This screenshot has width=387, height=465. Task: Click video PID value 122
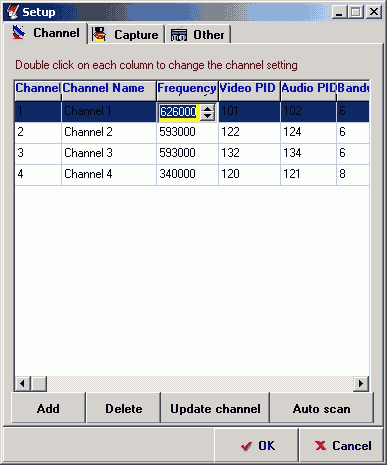coord(249,132)
